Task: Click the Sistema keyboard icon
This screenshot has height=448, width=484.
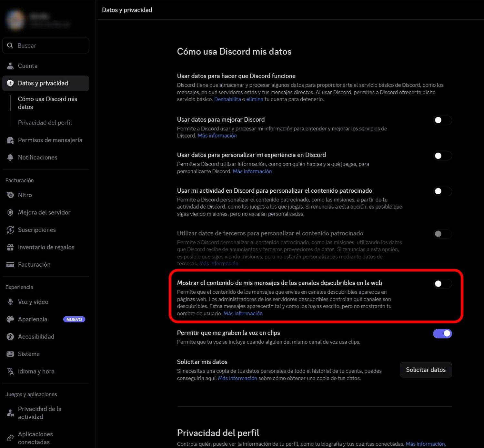Action: (10, 354)
